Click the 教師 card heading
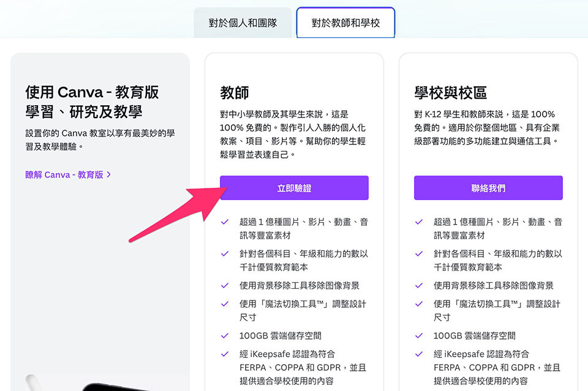 click(x=235, y=92)
